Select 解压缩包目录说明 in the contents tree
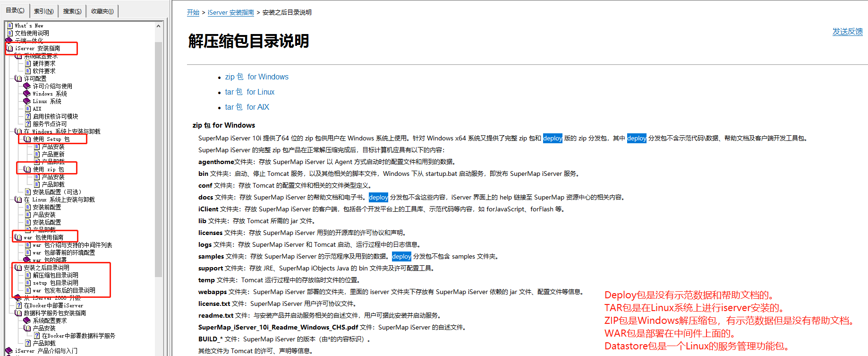Viewport: 868px width, 356px height. tap(55, 275)
